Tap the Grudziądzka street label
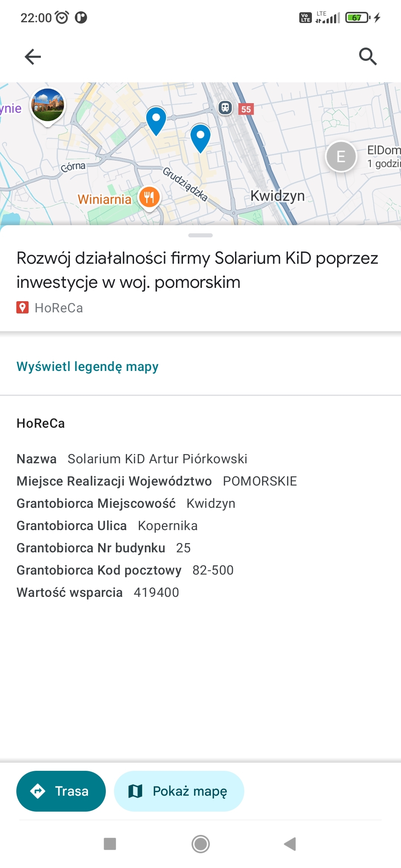Image resolution: width=401 pixels, height=868 pixels. pos(185,184)
